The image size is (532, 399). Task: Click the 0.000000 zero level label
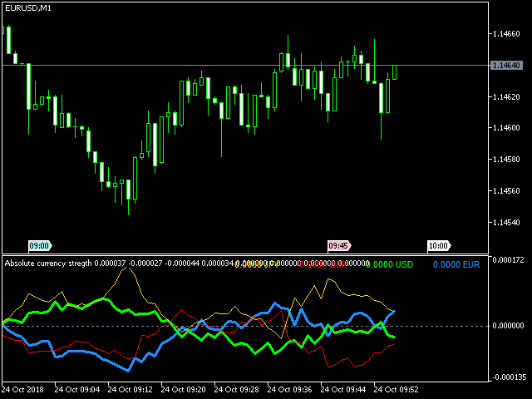point(507,326)
